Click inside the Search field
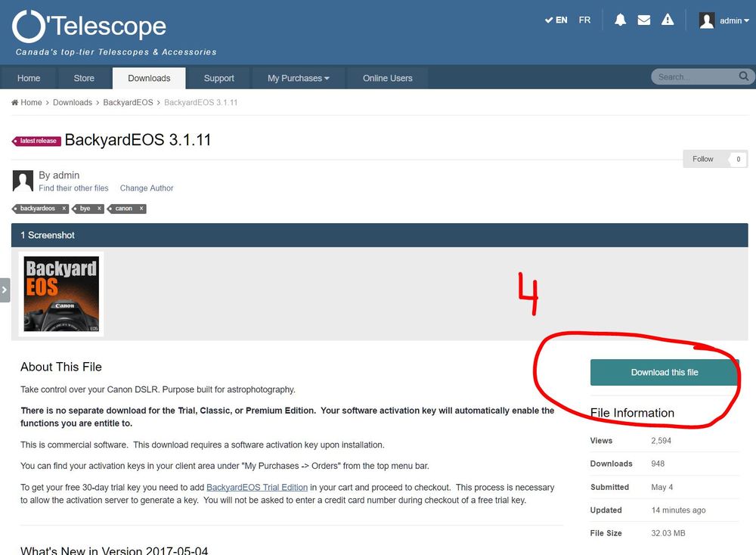756x555 pixels. click(696, 76)
